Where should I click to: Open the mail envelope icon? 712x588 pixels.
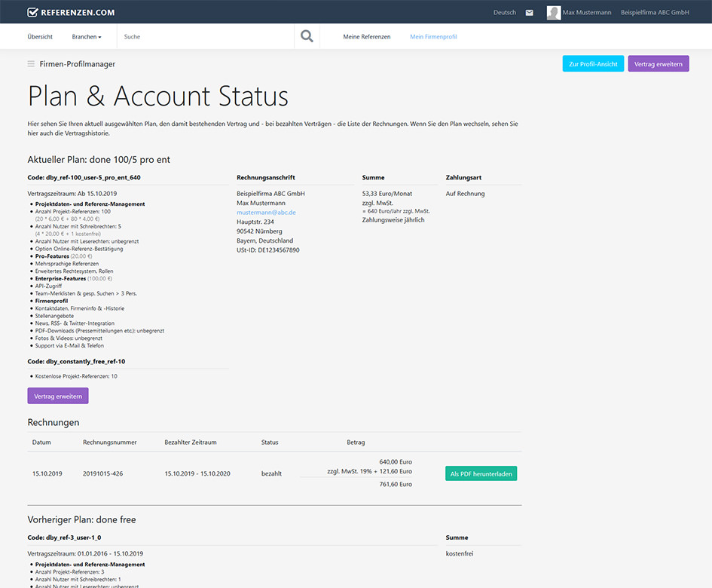coord(530,13)
